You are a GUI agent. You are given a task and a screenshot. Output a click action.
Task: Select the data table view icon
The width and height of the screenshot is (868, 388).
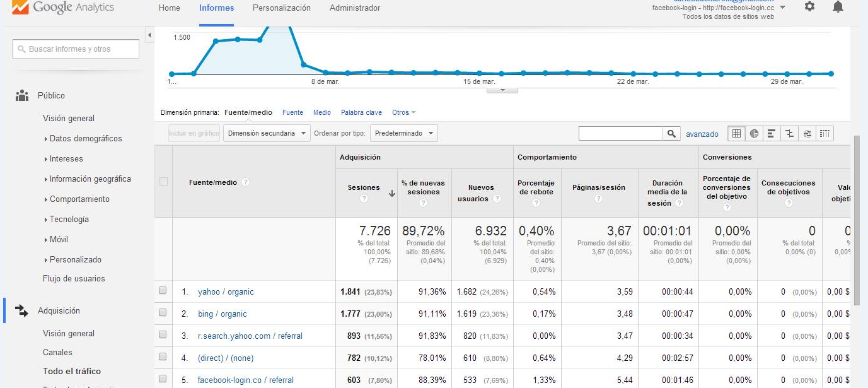pyautogui.click(x=736, y=133)
